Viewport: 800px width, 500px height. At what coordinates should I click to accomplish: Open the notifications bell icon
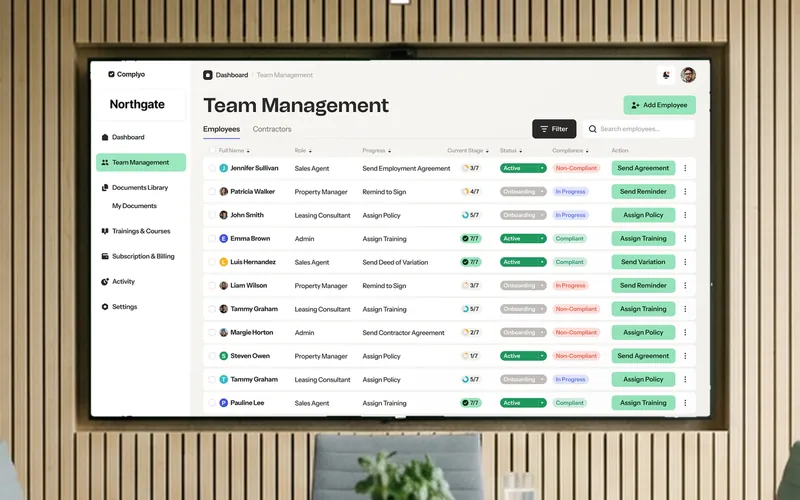(x=666, y=75)
